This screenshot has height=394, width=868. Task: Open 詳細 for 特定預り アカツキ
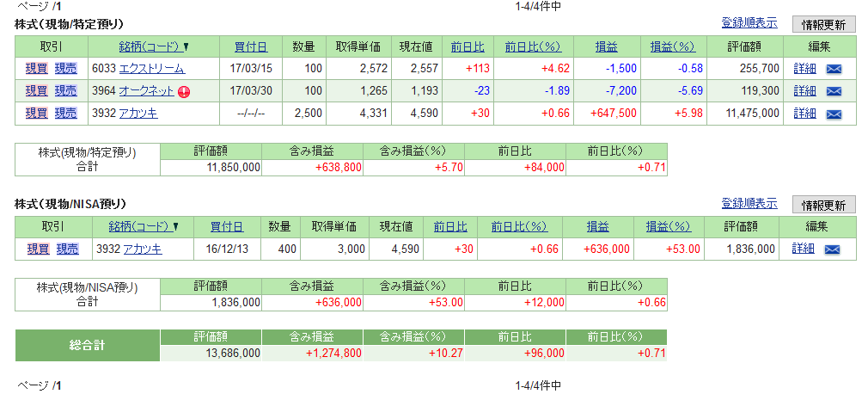(x=804, y=114)
